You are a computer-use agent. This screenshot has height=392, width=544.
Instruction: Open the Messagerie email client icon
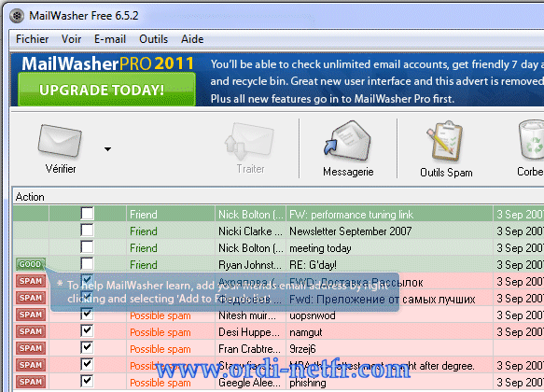347,141
